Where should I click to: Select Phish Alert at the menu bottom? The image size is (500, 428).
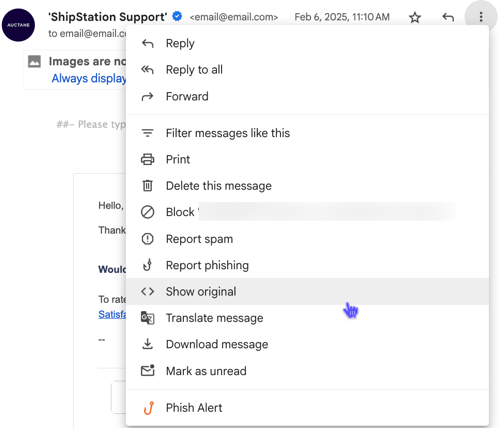307,408
